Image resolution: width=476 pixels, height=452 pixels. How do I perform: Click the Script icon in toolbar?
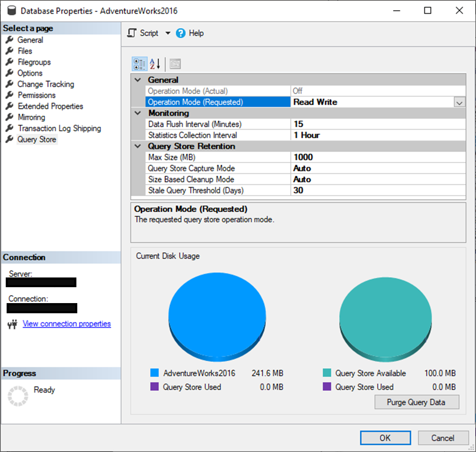pyautogui.click(x=132, y=33)
